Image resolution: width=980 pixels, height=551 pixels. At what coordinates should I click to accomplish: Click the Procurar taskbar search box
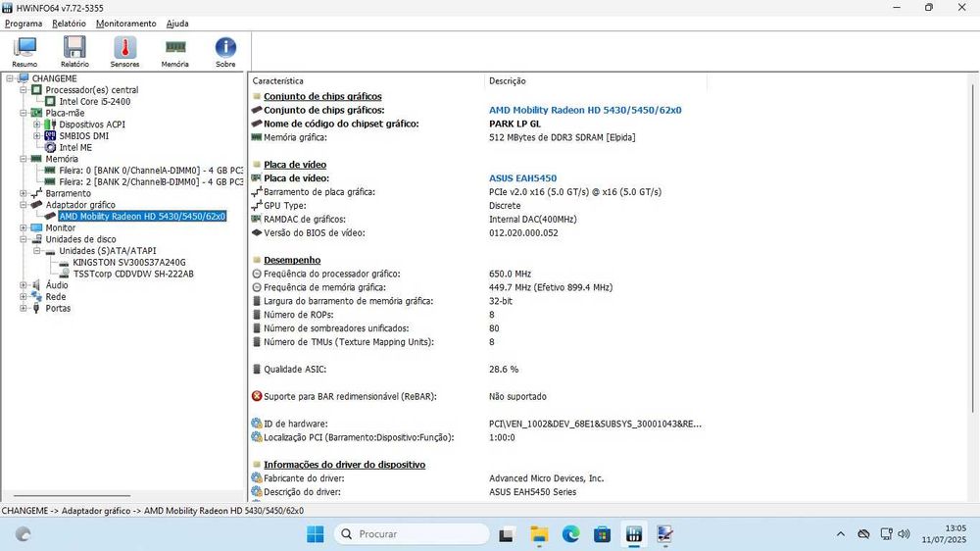(x=412, y=534)
